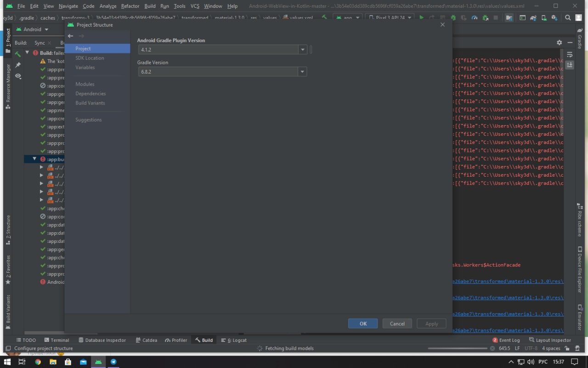Screen dimensions: 588x368
Task: Open the AVD Manager phone icon
Action: point(544,17)
